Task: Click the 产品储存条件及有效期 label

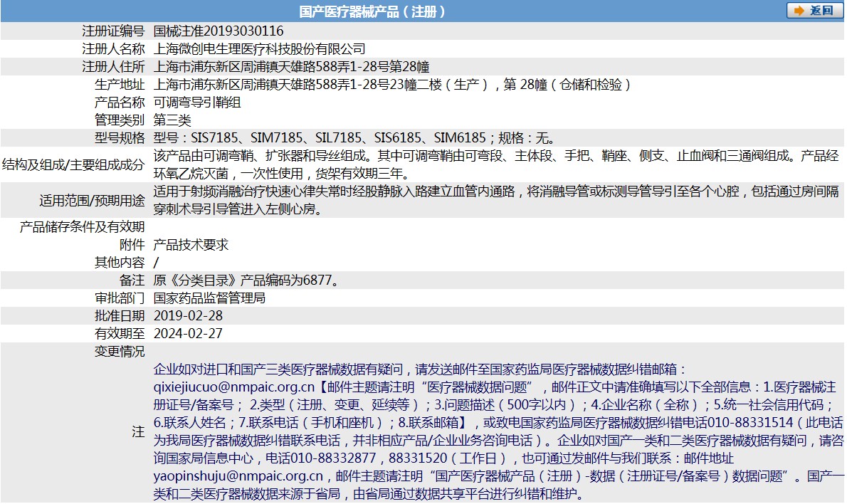Action: click(x=82, y=227)
